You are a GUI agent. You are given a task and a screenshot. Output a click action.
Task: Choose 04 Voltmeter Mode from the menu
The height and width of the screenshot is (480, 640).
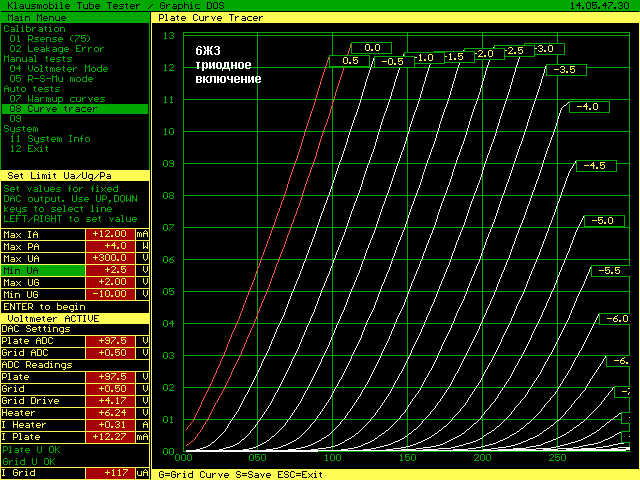pos(59,69)
